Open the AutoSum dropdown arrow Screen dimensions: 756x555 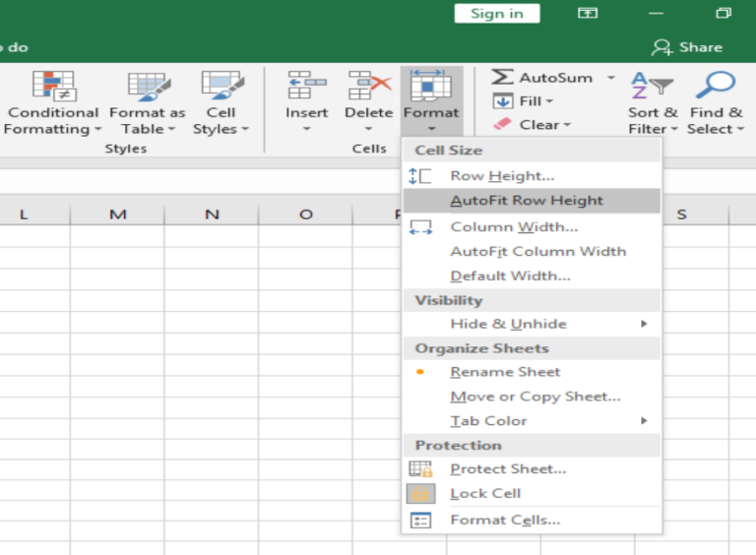(610, 78)
